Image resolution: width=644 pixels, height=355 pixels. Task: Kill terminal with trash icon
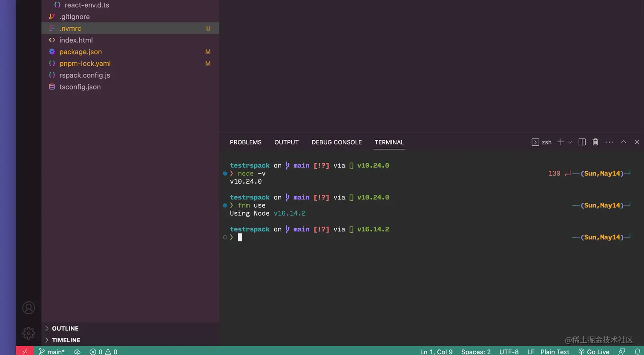pyautogui.click(x=595, y=142)
